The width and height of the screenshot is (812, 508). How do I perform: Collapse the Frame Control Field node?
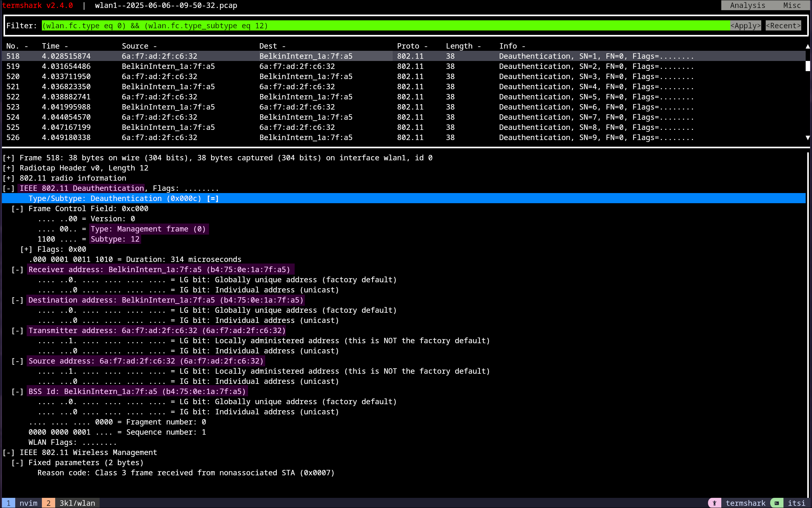tap(17, 209)
